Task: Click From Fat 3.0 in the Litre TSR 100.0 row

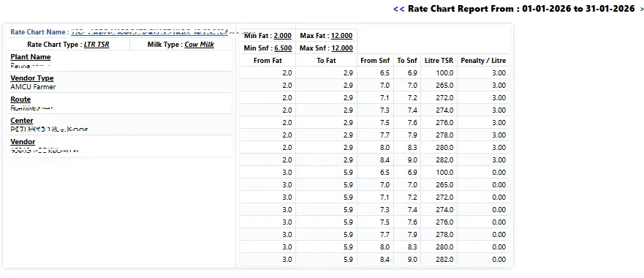Action: pos(287,173)
